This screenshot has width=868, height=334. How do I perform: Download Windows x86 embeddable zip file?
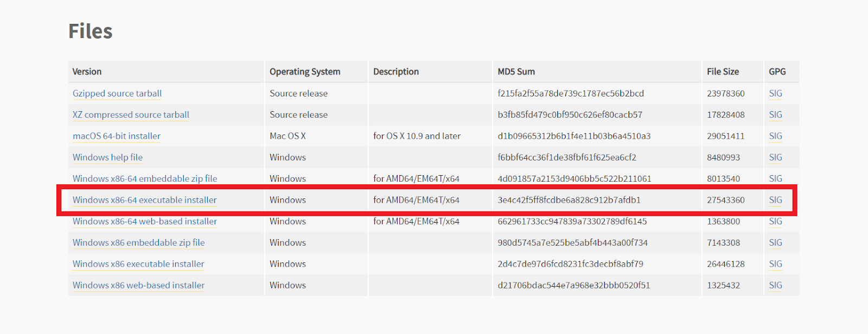click(x=139, y=242)
